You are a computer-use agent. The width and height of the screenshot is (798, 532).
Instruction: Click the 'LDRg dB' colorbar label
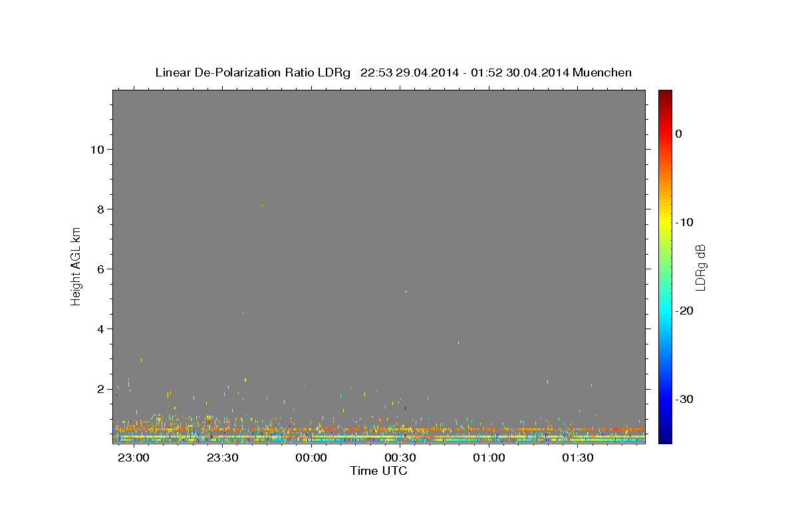pos(700,267)
